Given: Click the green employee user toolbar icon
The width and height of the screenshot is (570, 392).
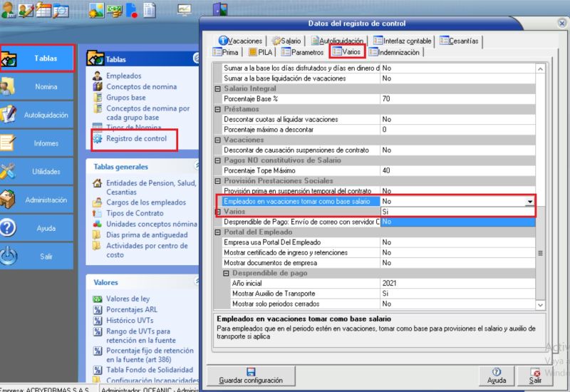Looking at the screenshot, I should pos(10,10).
